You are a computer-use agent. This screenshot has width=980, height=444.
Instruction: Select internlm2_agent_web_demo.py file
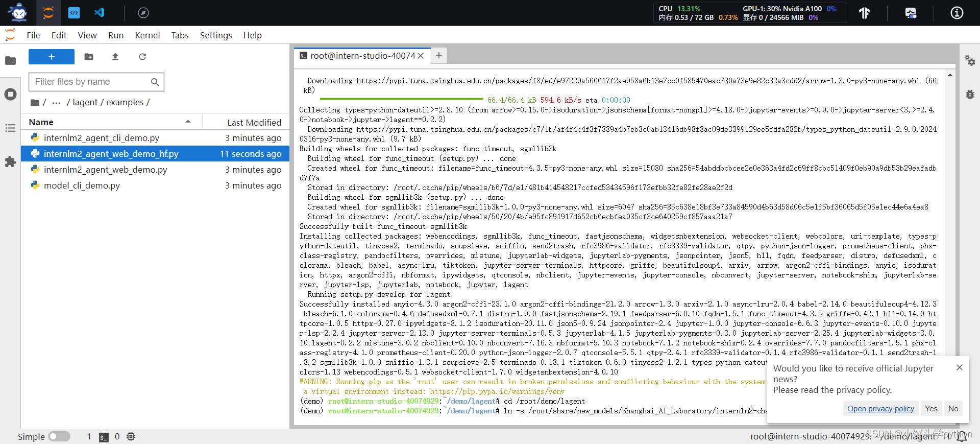(155, 170)
